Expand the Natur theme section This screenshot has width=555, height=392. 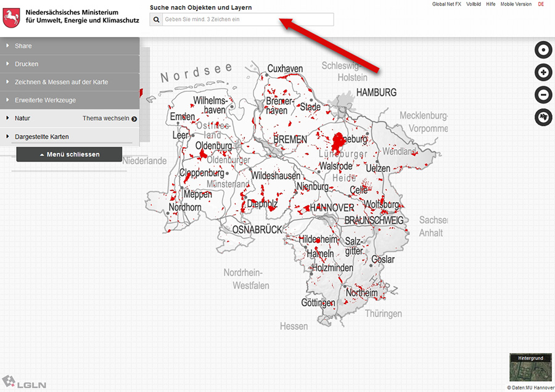point(22,118)
